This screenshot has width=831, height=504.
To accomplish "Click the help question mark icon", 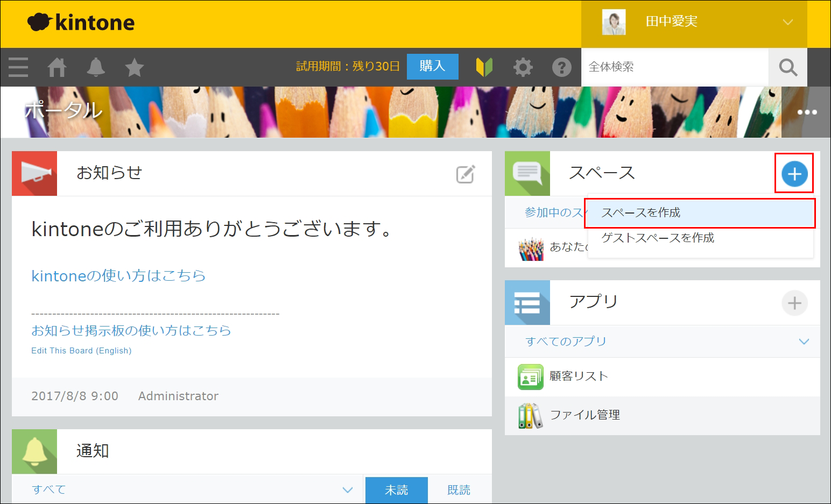I will point(561,67).
